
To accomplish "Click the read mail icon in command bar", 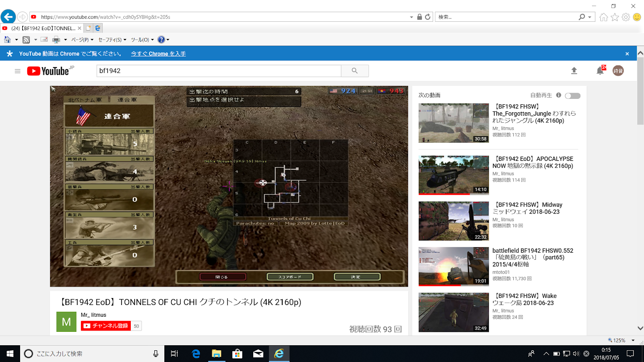I will click(x=44, y=39).
